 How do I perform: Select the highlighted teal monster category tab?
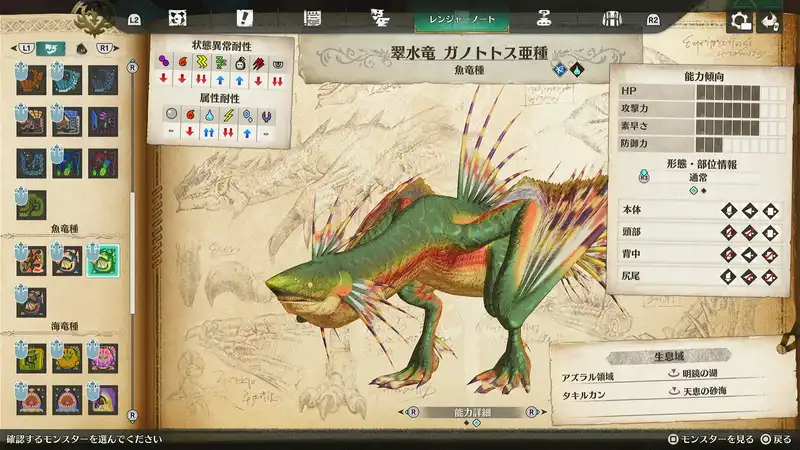pyautogui.click(x=51, y=48)
